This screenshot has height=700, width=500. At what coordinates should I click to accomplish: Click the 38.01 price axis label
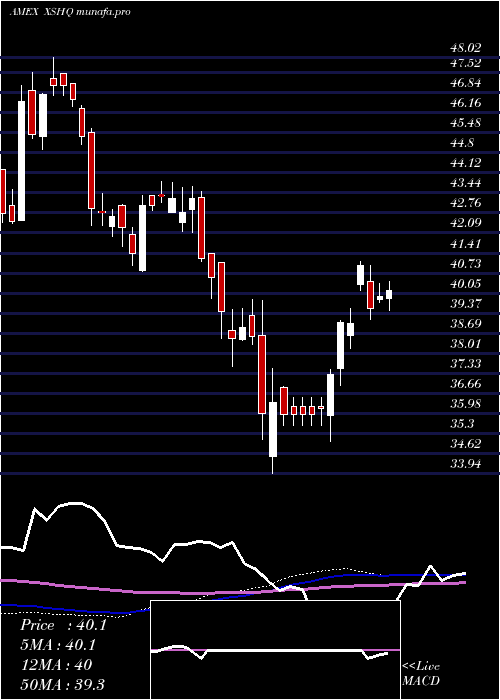[466, 344]
